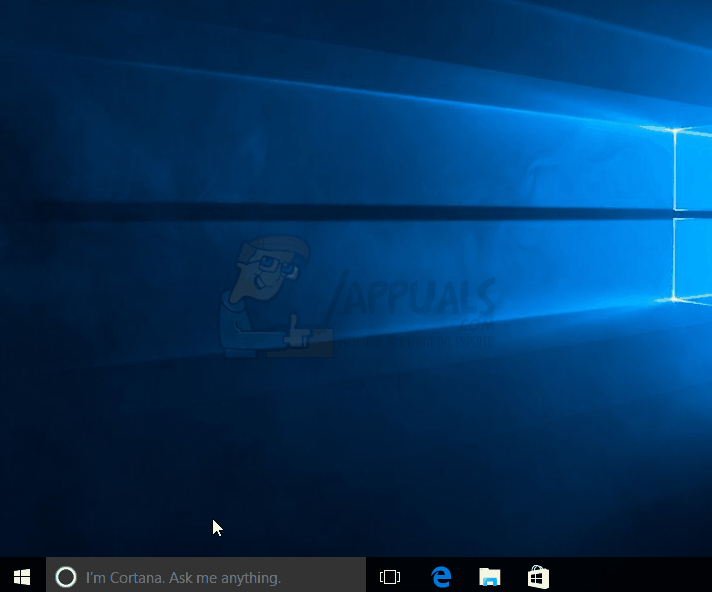Click empty taskbar space right of Store

click(630, 577)
